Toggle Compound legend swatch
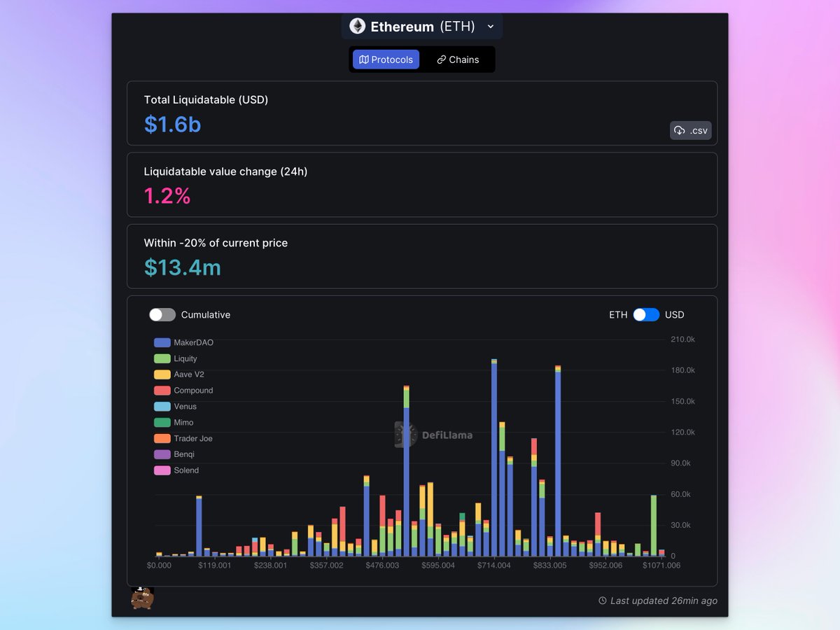This screenshot has width=840, height=630. [x=162, y=391]
